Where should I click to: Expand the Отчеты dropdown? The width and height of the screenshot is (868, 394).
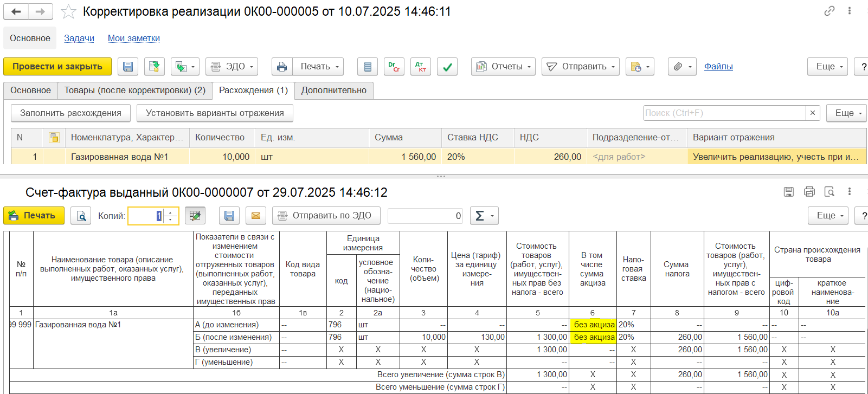click(x=504, y=67)
